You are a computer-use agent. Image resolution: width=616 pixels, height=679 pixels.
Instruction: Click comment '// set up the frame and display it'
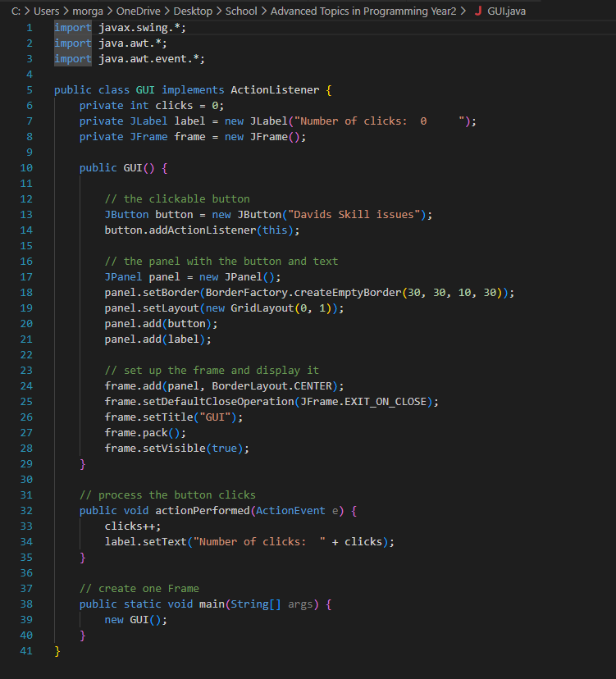tap(212, 371)
